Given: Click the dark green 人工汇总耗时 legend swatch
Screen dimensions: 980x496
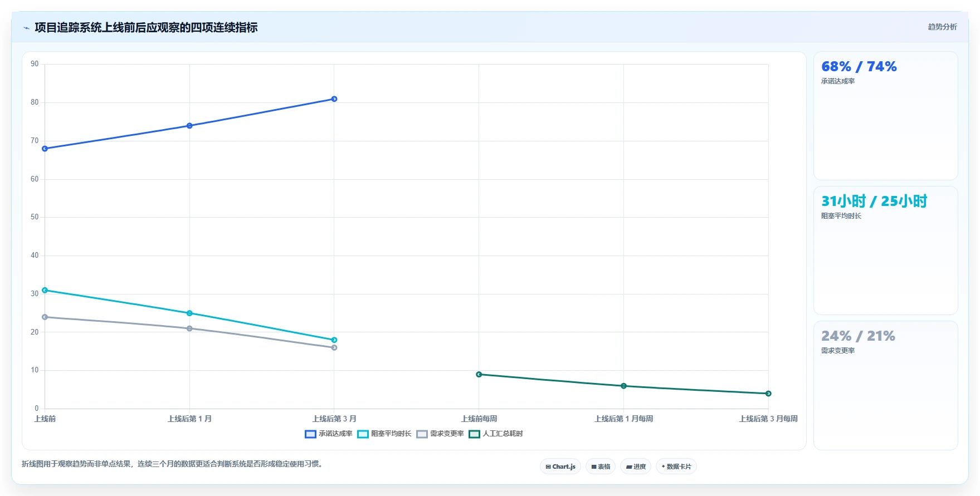Looking at the screenshot, I should tap(474, 434).
